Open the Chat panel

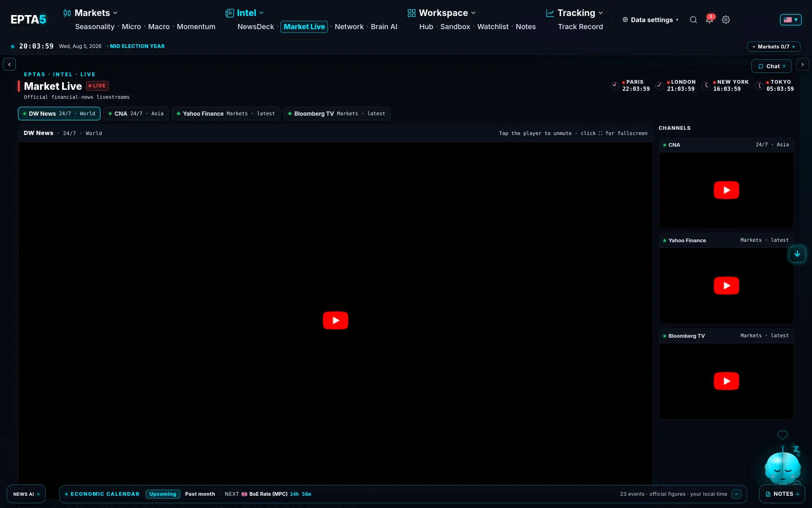pyautogui.click(x=772, y=66)
